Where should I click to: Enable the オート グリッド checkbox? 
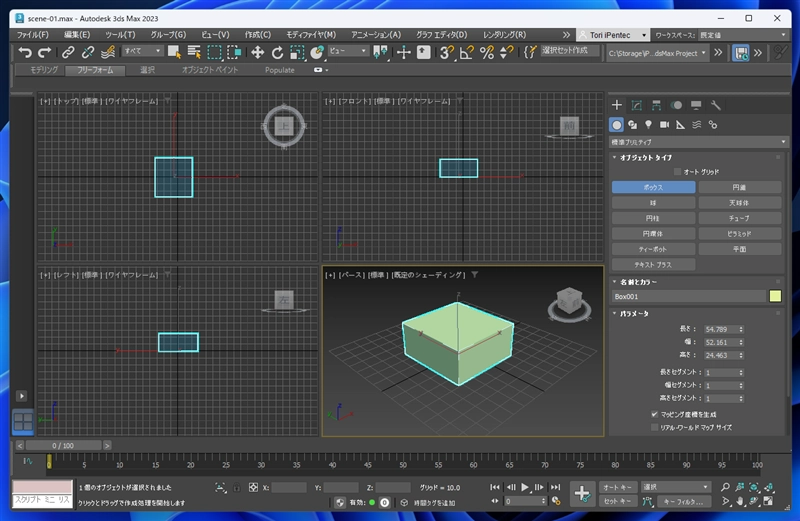click(678, 172)
